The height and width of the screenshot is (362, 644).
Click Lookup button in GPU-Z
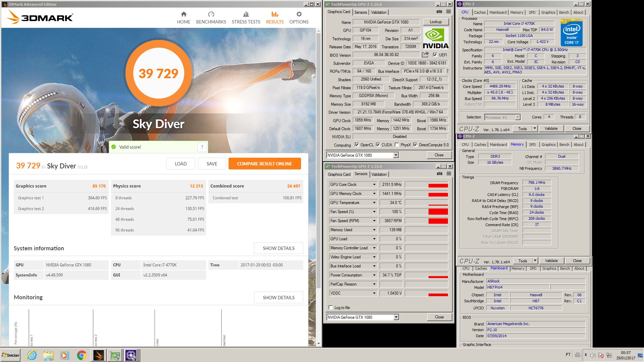tap(436, 22)
